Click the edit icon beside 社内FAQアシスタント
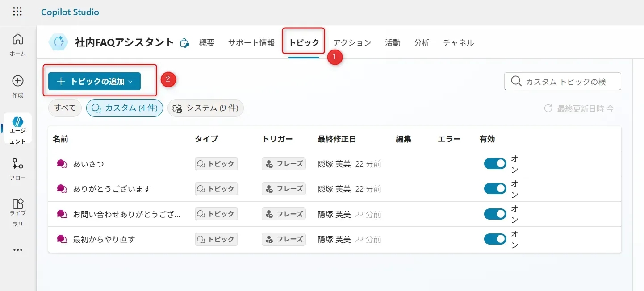 184,43
